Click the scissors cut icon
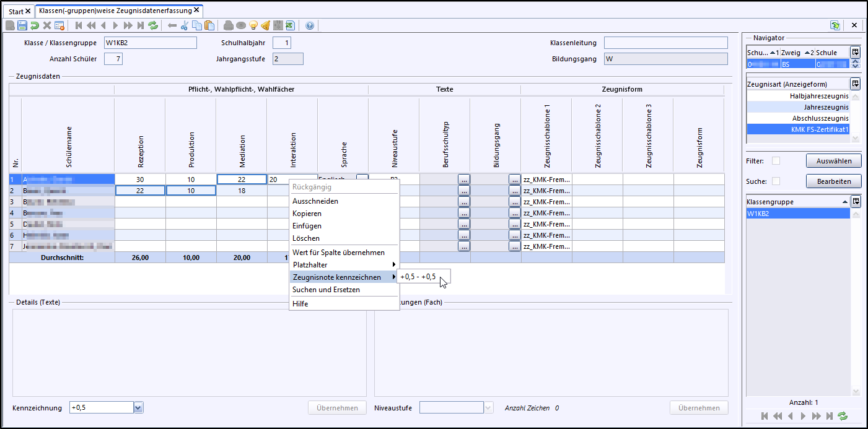The height and width of the screenshot is (429, 868). point(184,25)
